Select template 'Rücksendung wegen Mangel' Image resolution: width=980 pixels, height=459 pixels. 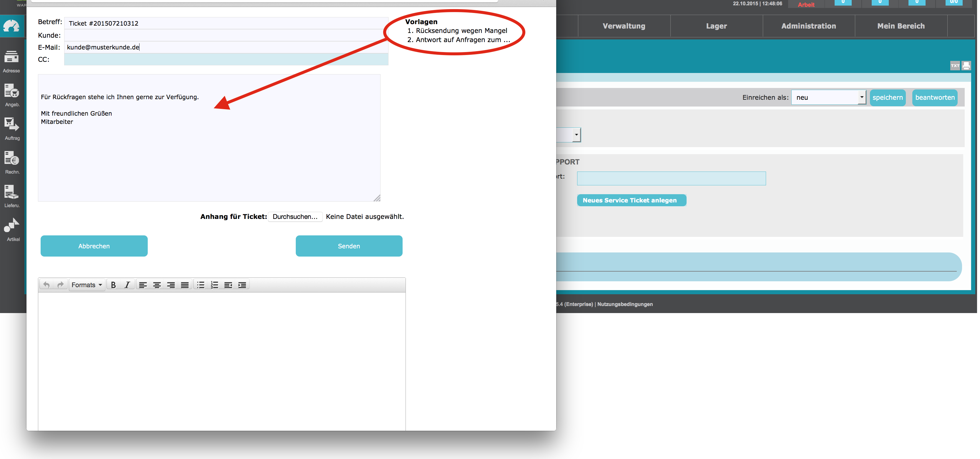pos(461,31)
